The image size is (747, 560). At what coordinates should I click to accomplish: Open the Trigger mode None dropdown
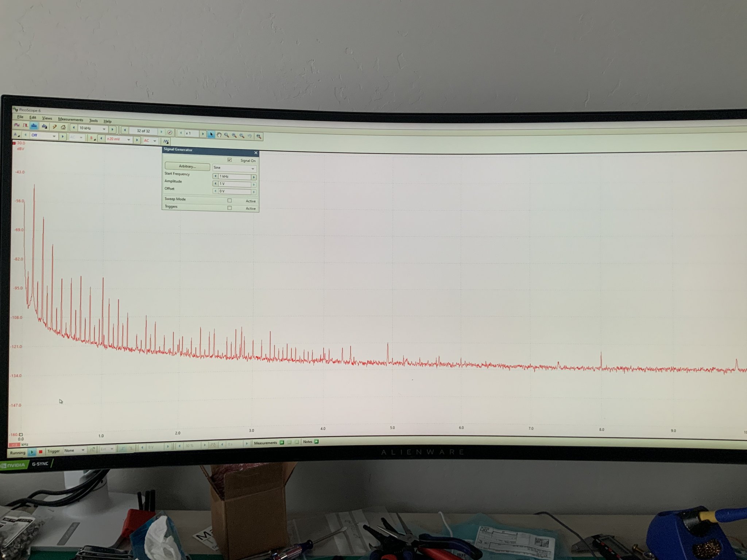[x=74, y=451]
